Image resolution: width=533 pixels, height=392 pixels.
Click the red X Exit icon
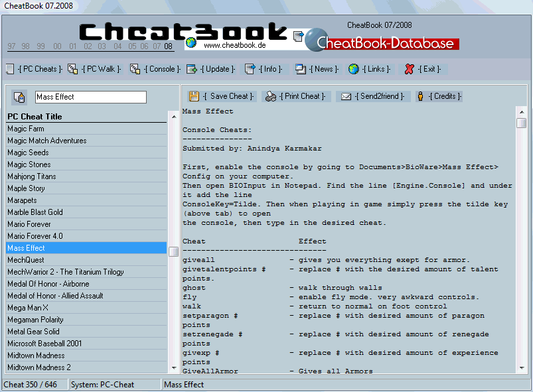coord(409,69)
